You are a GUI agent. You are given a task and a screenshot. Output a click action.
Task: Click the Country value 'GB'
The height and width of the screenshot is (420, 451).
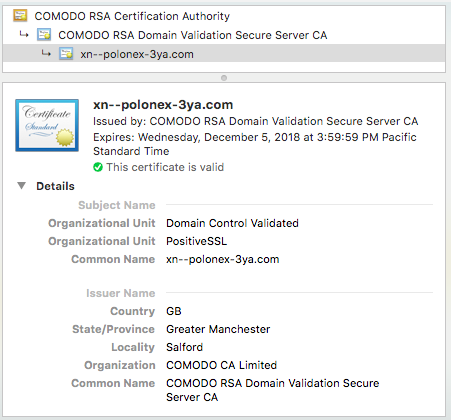click(174, 311)
